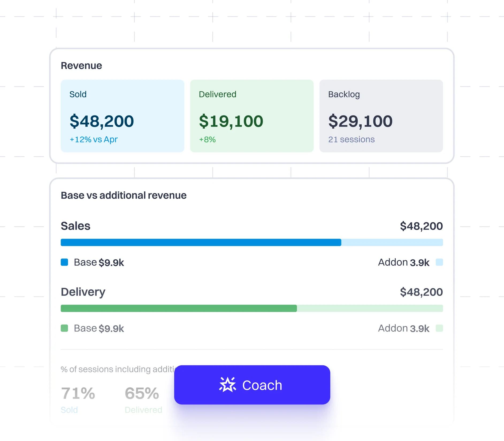Click the "$19,100" delivered amount
The width and height of the screenshot is (504, 441).
(x=231, y=121)
